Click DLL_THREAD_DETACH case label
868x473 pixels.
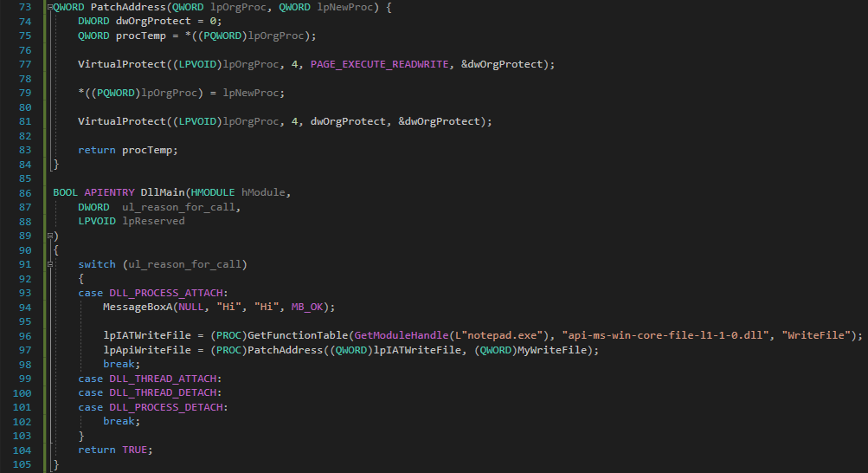tap(162, 392)
